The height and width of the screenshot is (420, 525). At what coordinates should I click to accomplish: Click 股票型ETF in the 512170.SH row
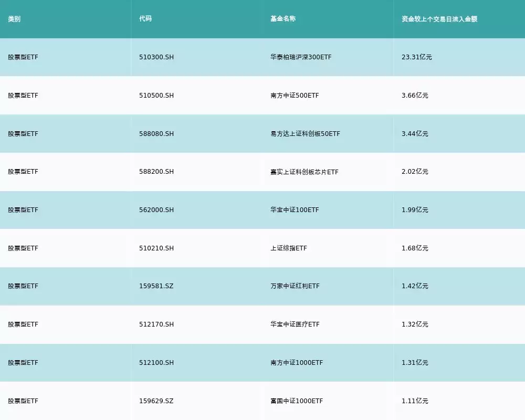tap(23, 324)
